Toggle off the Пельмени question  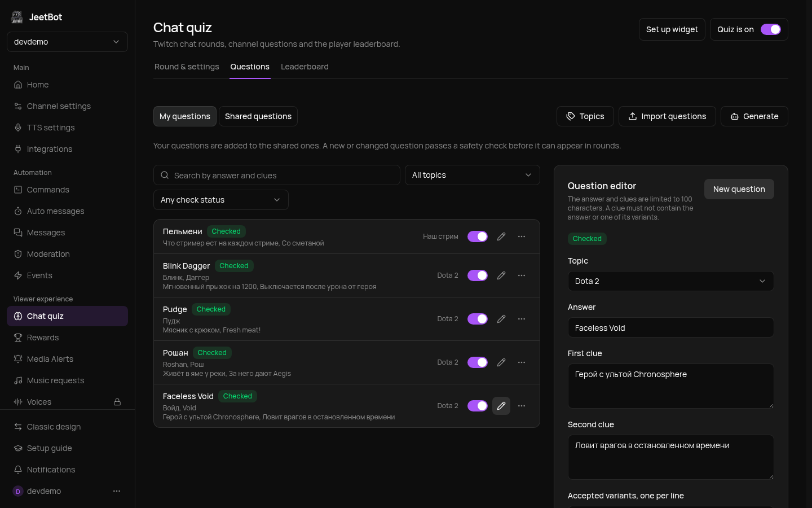(x=478, y=237)
